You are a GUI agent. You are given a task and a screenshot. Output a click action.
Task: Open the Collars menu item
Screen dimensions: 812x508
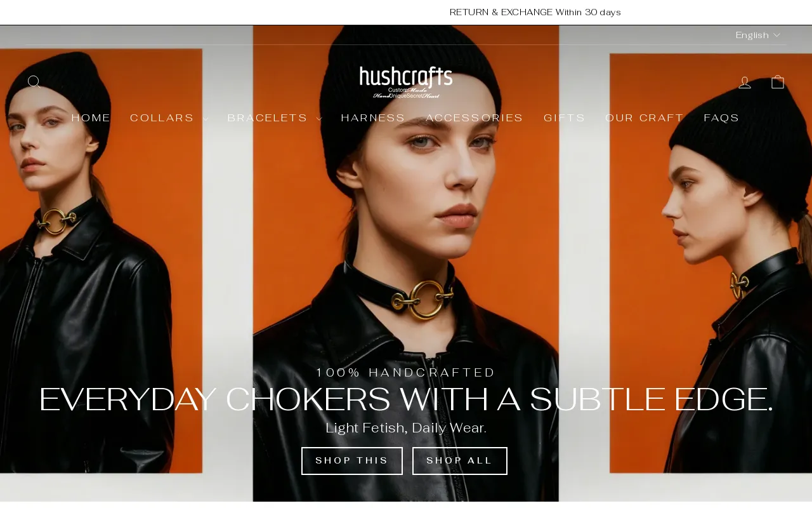[x=162, y=118]
